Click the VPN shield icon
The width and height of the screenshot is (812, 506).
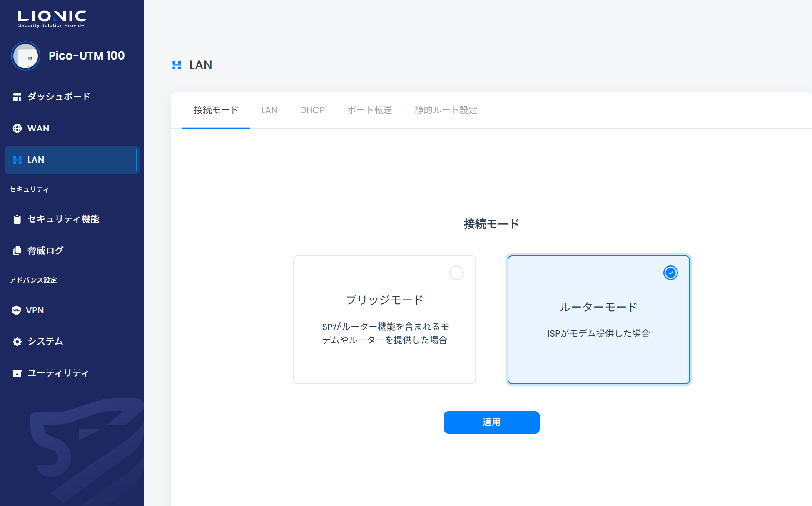(16, 310)
